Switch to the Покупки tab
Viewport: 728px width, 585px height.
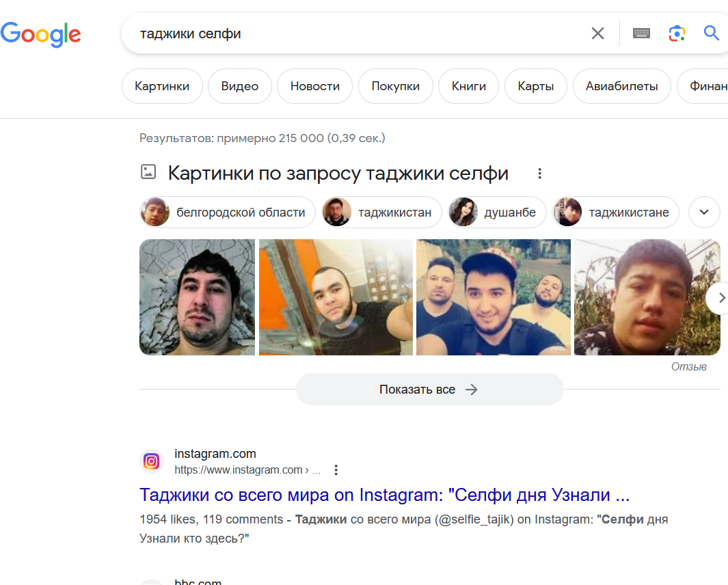click(396, 86)
